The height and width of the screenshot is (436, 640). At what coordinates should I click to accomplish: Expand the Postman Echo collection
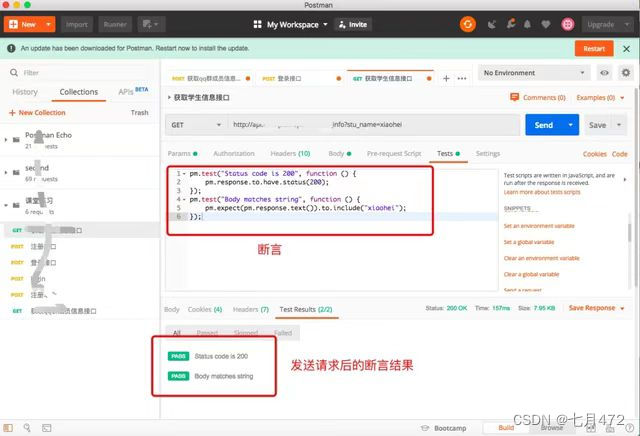pos(6,140)
